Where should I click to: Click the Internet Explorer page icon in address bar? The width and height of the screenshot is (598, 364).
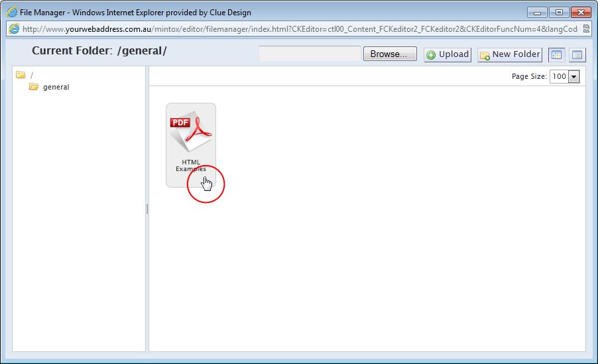(x=14, y=29)
